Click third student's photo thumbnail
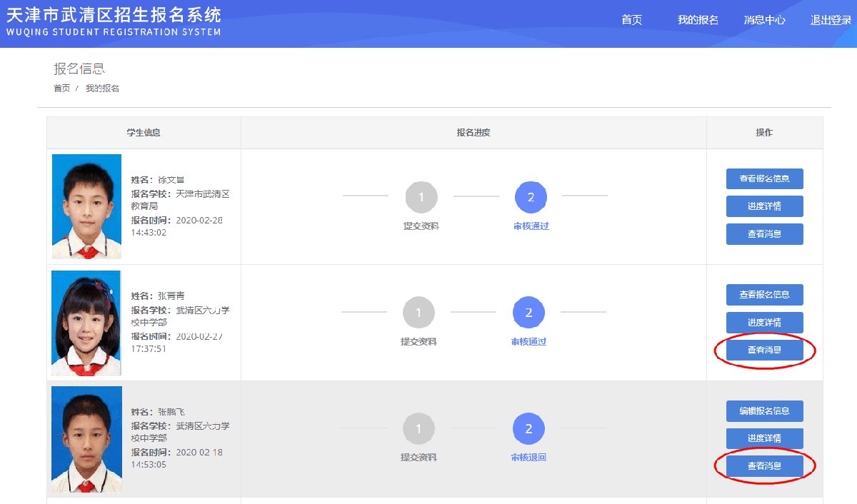Image resolution: width=857 pixels, height=504 pixels. pos(86,439)
